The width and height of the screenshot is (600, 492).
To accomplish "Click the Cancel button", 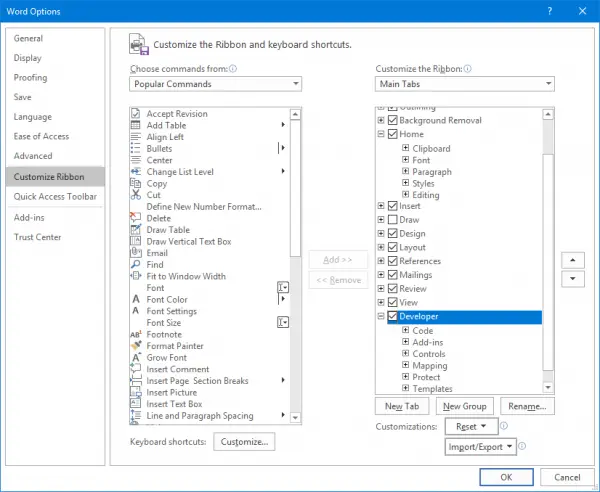I will click(567, 477).
